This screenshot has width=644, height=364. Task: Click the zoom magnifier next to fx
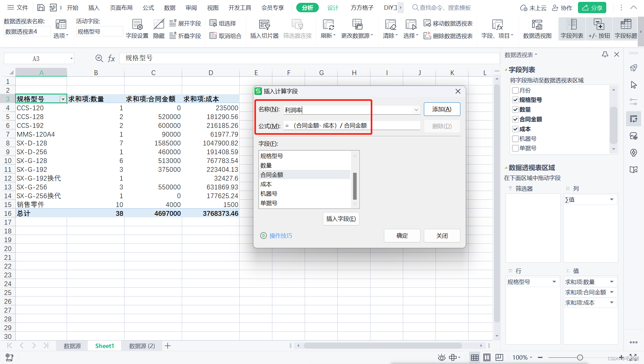[x=99, y=58]
